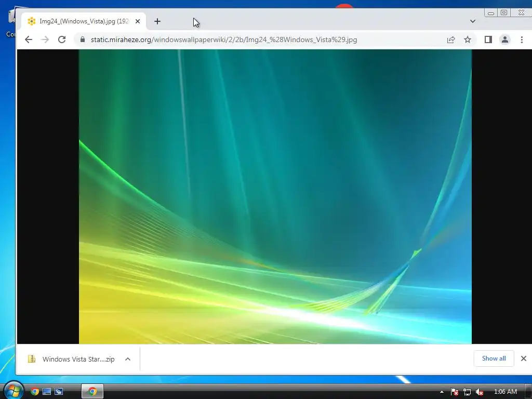Open the tab search dropdown chevron
The width and height of the screenshot is (532, 399).
pos(473,21)
